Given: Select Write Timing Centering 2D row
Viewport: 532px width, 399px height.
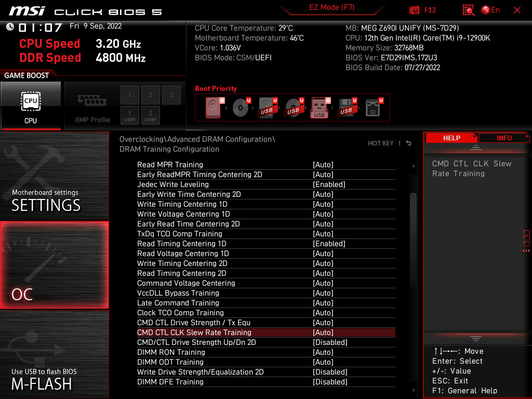Looking at the screenshot, I should pos(266,263).
